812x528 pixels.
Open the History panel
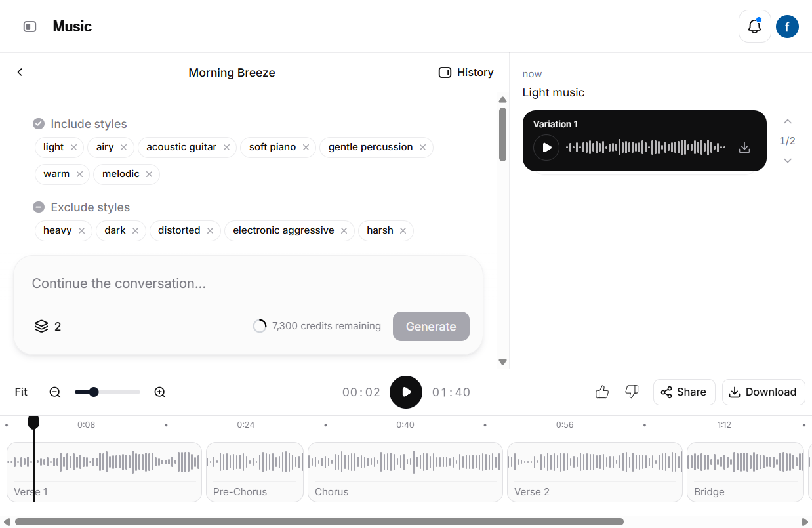pos(466,72)
